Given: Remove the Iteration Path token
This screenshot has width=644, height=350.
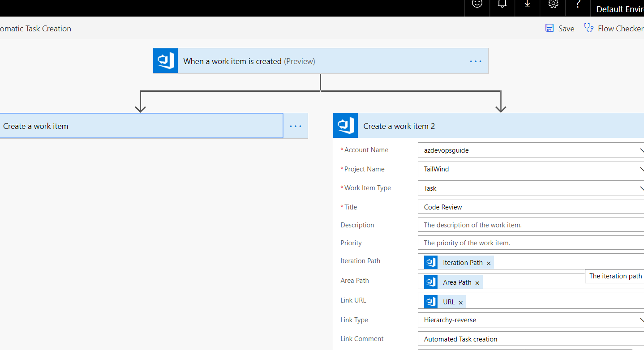Looking at the screenshot, I should click(489, 263).
